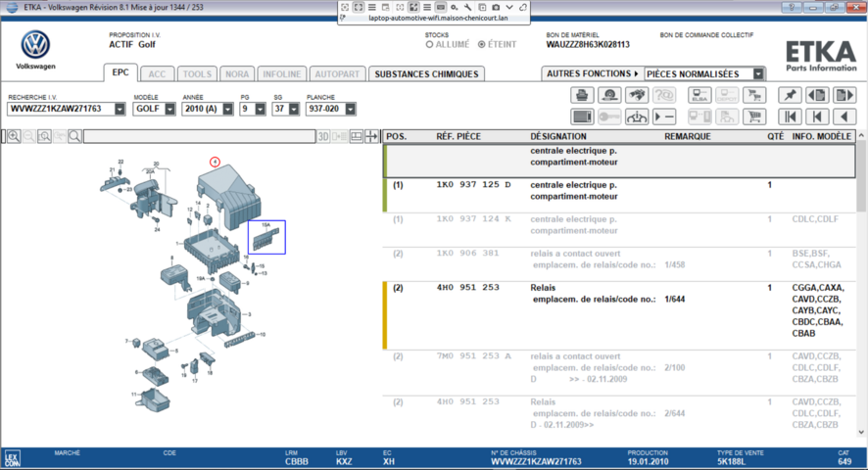Screen dimensions: 868x470
Task: Open the SG dropdown
Action: click(x=293, y=109)
